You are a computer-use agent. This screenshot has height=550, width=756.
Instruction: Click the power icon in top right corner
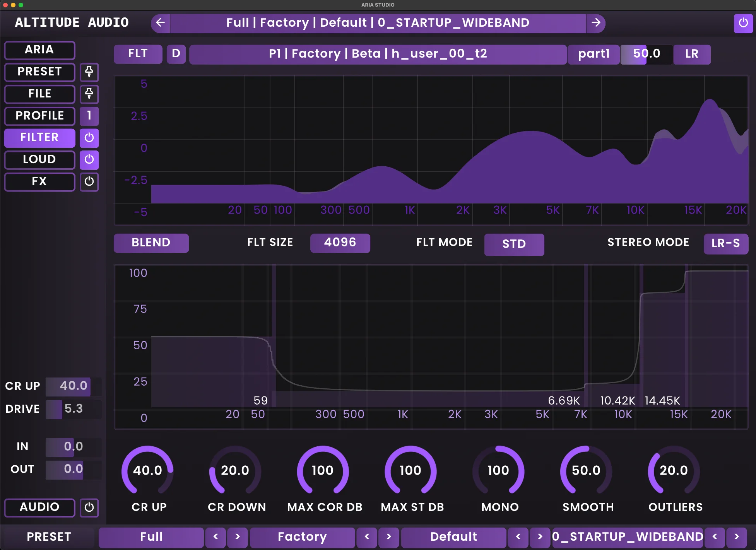pyautogui.click(x=743, y=23)
